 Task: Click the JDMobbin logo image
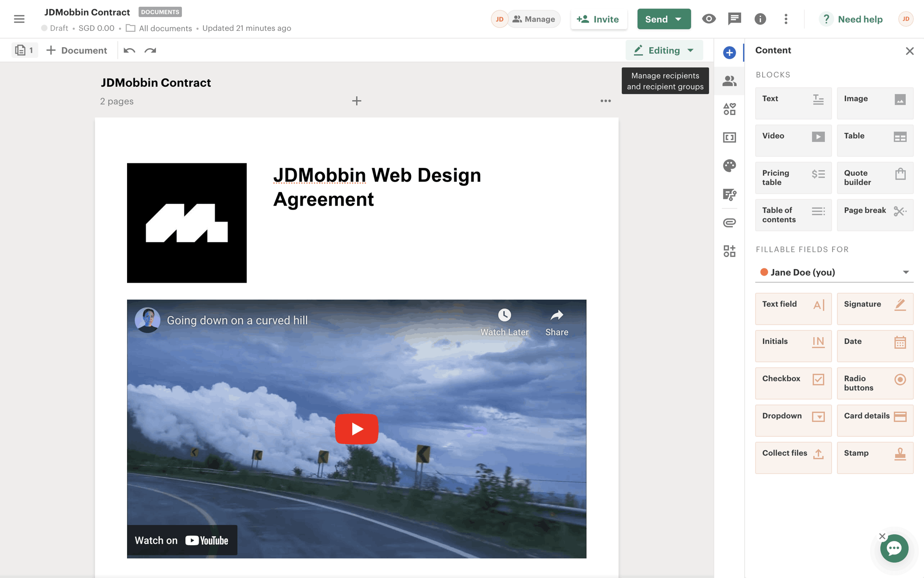pyautogui.click(x=187, y=223)
